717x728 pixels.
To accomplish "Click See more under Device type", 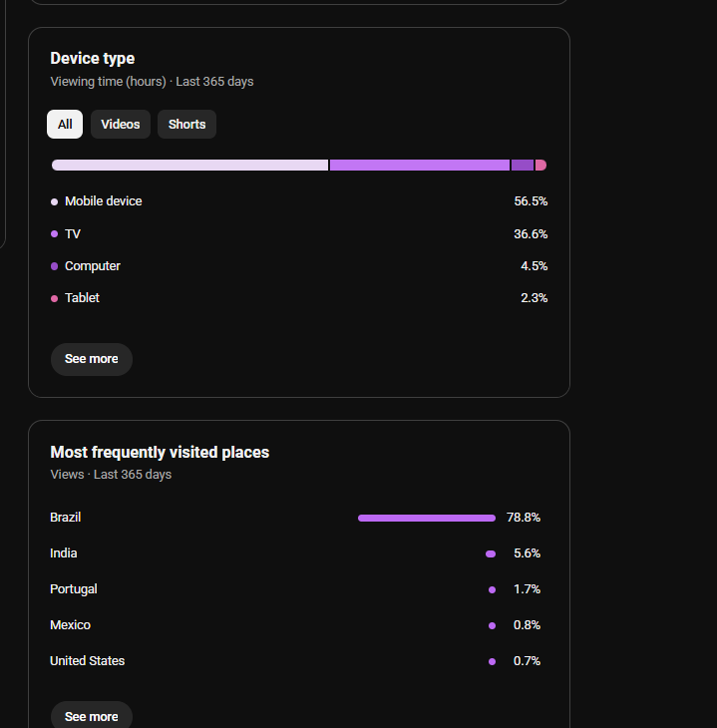I will click(92, 359).
